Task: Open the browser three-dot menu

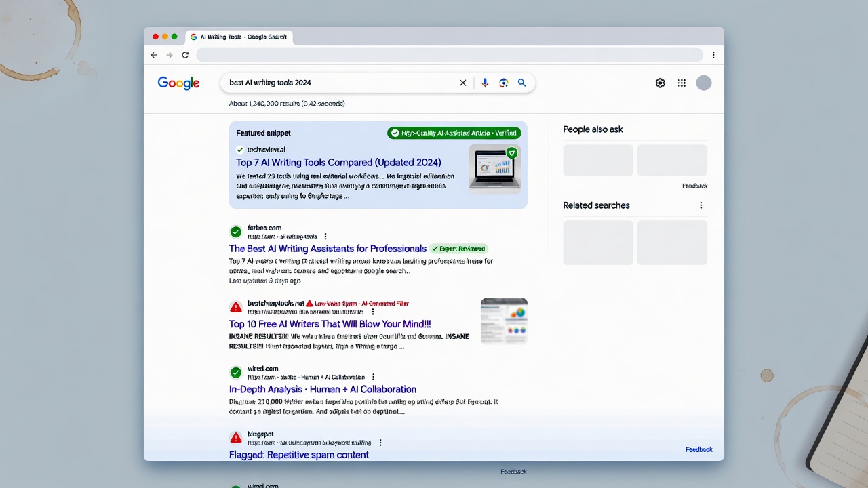Action: 713,55
